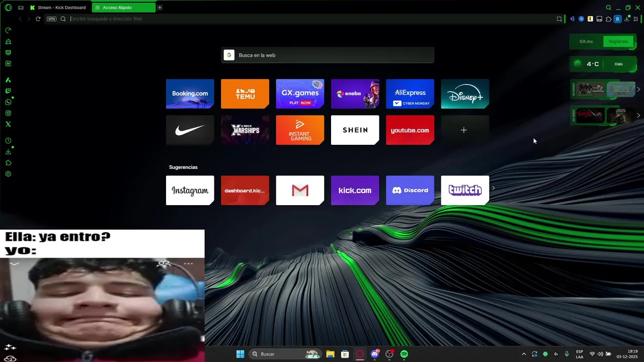Reload the current page
The image size is (644, 362).
tap(38, 19)
